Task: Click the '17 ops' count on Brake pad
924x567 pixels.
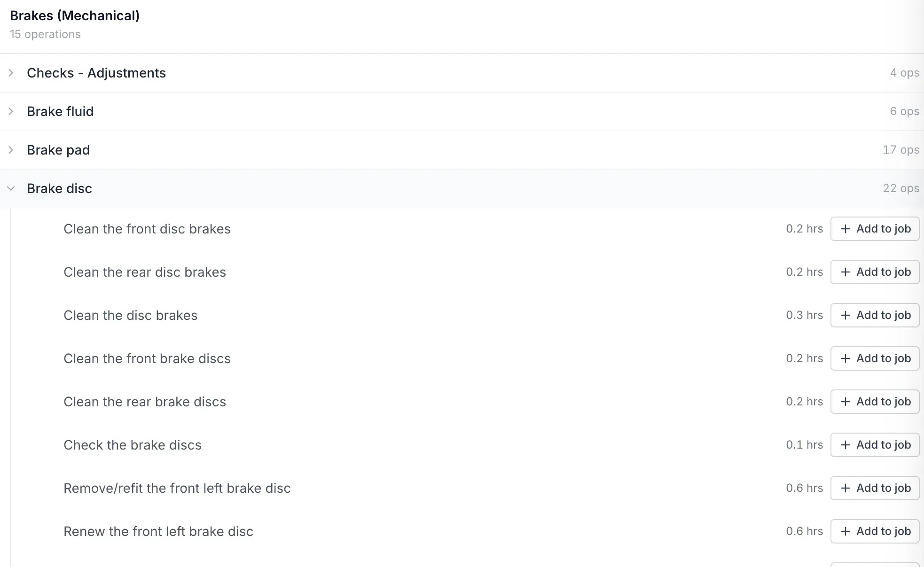Action: [901, 150]
